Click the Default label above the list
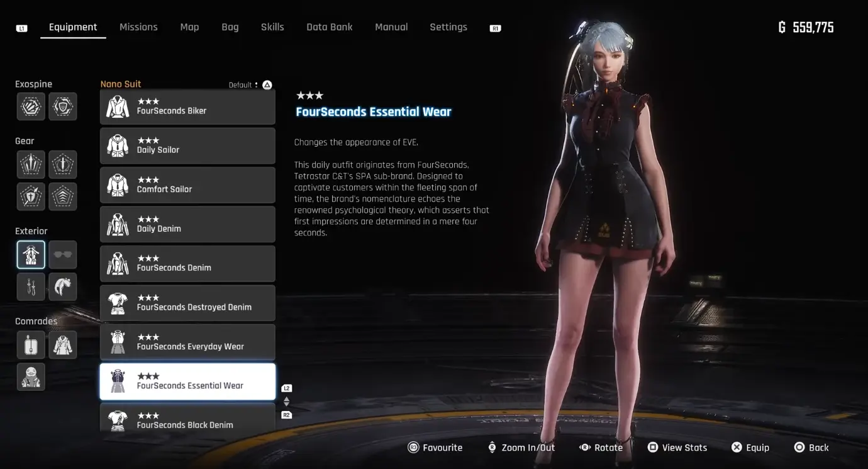 coord(240,85)
